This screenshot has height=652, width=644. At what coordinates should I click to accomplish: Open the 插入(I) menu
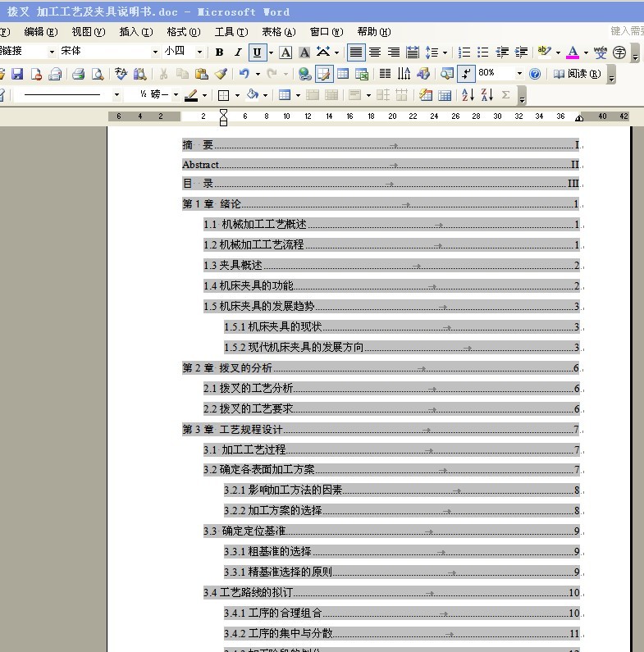[x=136, y=32]
